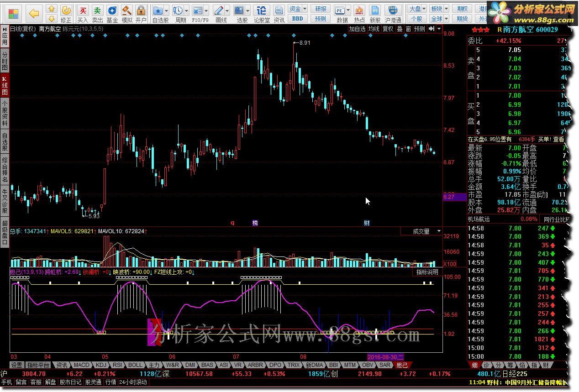Screen dimensions: 579x392
Task: Toggle the 复权 price adjustment button
Action: coord(388,29)
